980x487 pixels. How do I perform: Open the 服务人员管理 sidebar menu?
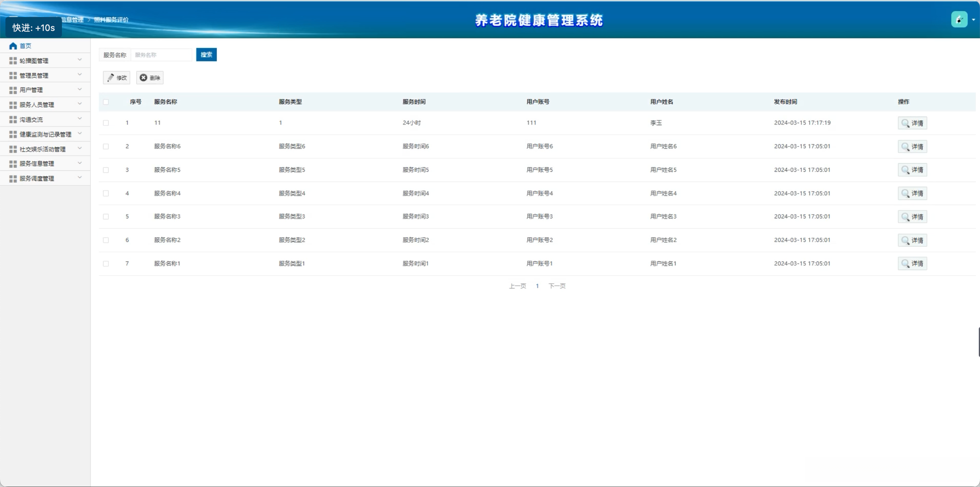click(x=37, y=105)
